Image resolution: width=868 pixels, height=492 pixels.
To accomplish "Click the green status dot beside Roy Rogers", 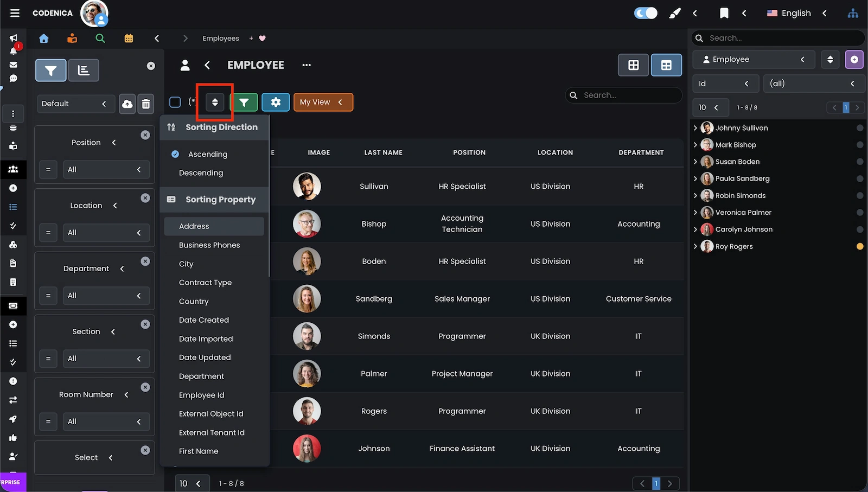I will pyautogui.click(x=860, y=246).
